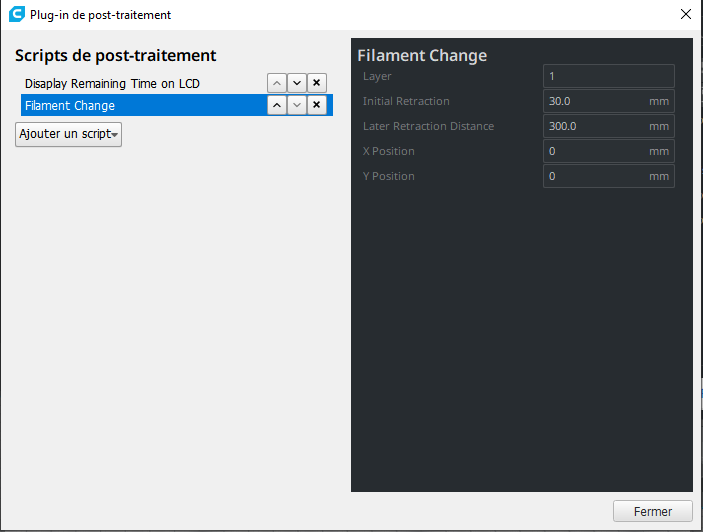This screenshot has height=532, width=703.
Task: Edit the Later Retraction Distance field
Action: pyautogui.click(x=609, y=126)
